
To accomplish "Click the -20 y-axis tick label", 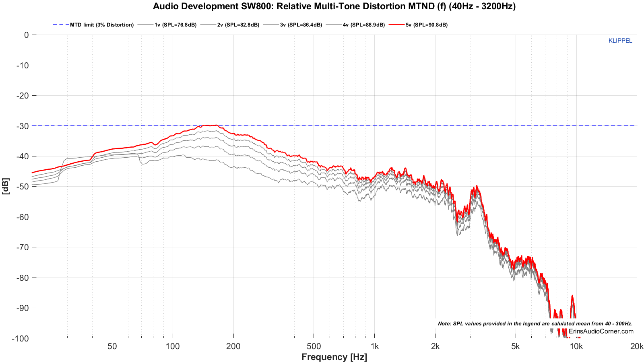I will click(23, 96).
